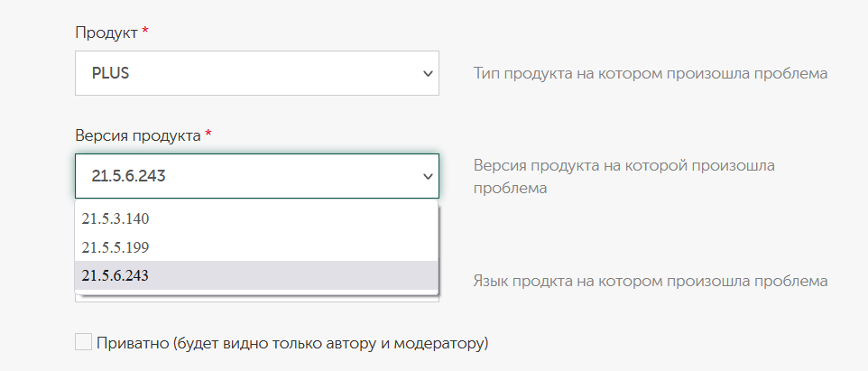The height and width of the screenshot is (371, 868).
Task: Click the red asterisk next to Версия продукта
Action: tap(208, 134)
